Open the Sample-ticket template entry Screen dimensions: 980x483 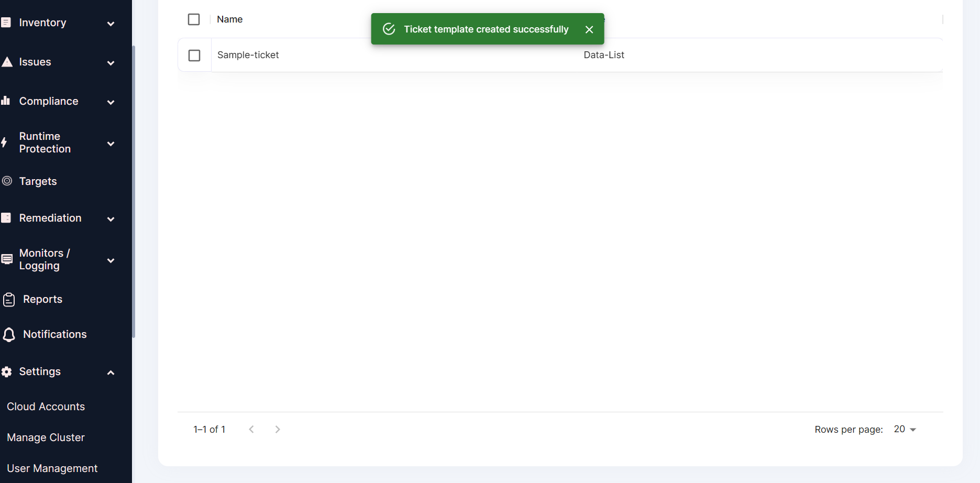click(248, 55)
